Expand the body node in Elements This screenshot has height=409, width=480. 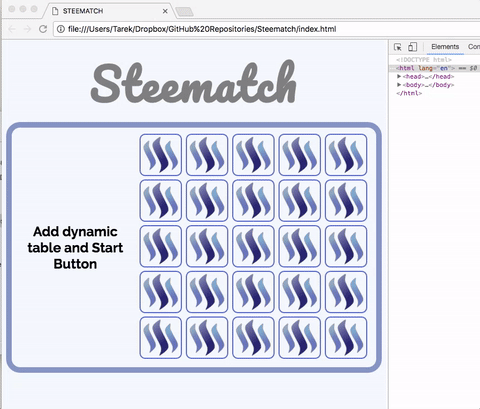399,85
